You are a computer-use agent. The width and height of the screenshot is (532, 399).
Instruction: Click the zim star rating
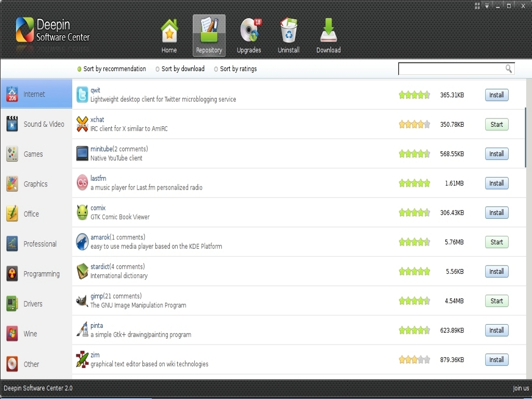point(414,360)
